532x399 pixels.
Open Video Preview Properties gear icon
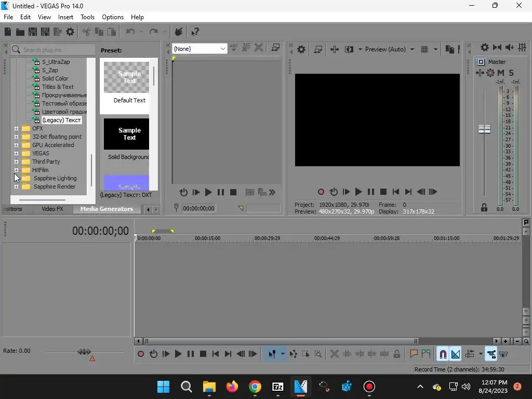tap(301, 49)
